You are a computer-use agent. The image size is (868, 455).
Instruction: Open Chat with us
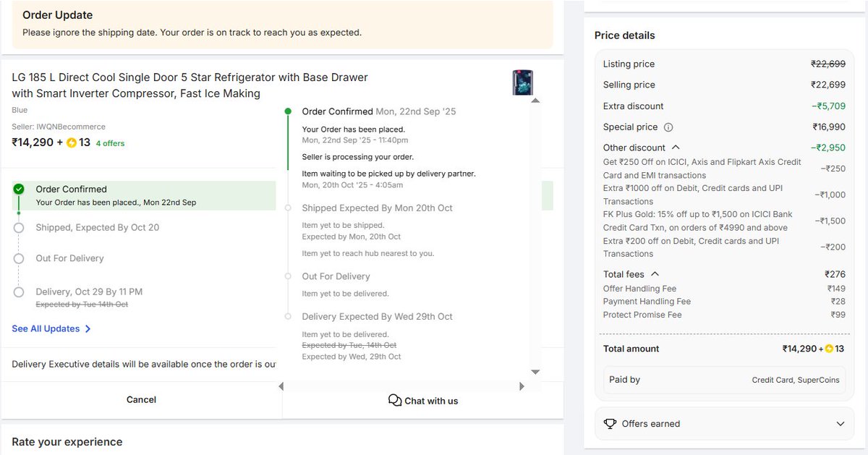[x=431, y=401]
